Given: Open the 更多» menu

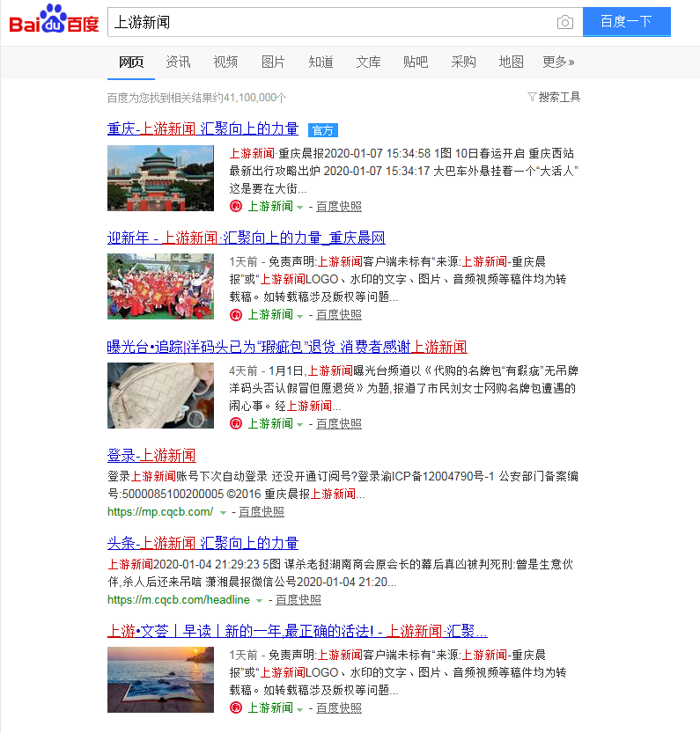Looking at the screenshot, I should [558, 62].
